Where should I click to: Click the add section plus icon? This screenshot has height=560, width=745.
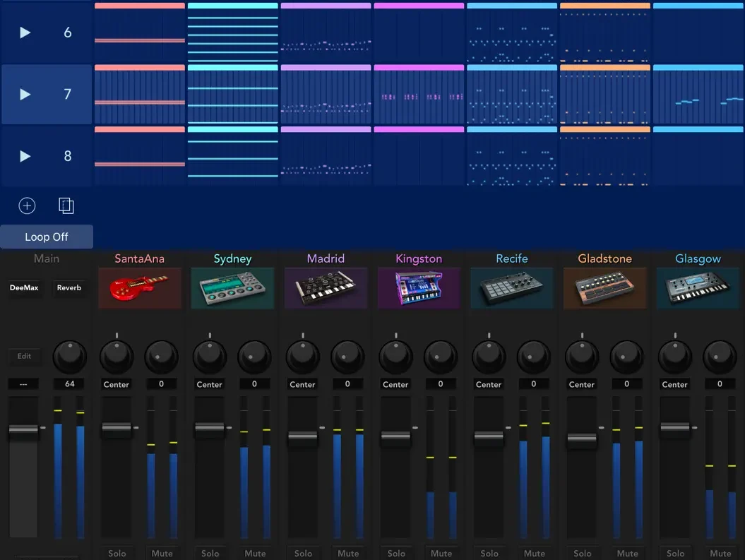(27, 205)
